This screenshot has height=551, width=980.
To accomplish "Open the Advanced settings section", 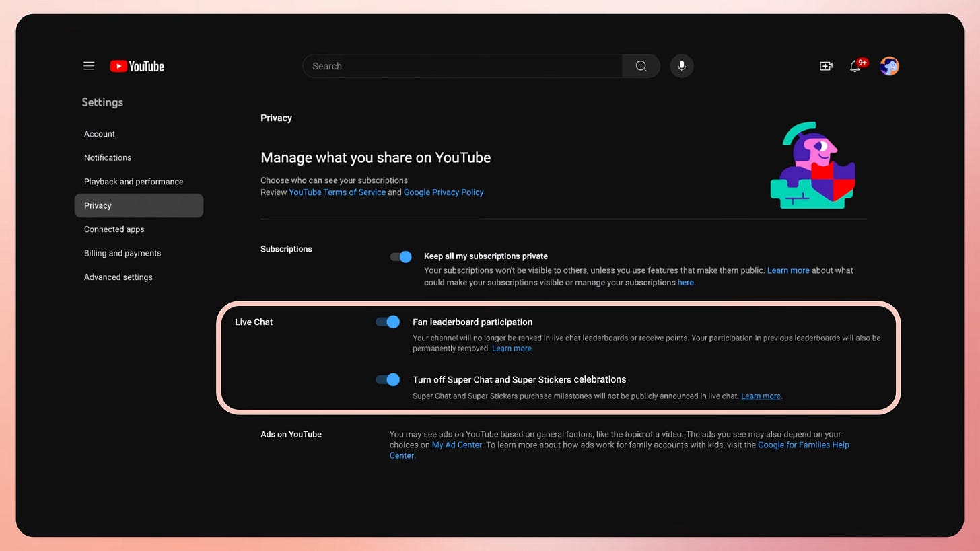I will pos(139,277).
